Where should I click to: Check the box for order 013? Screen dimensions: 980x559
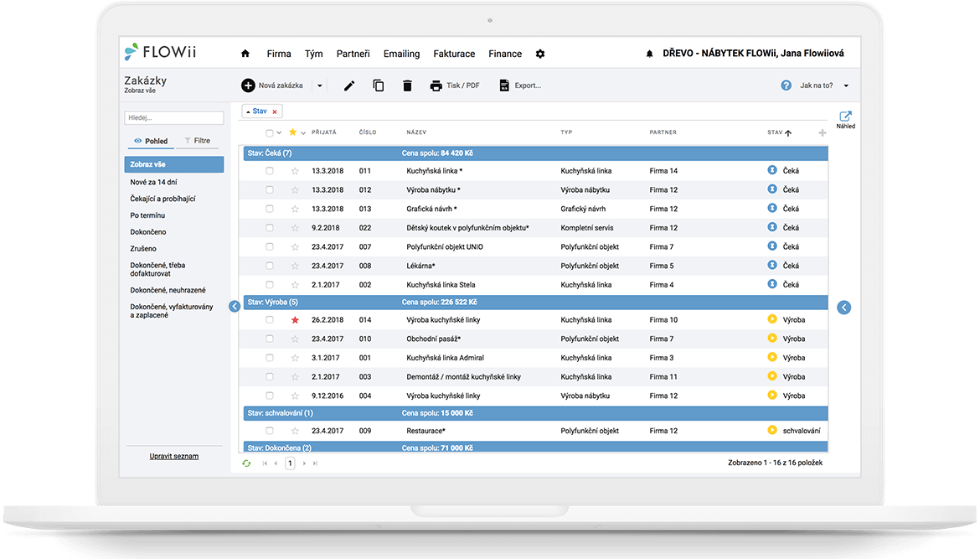click(270, 209)
